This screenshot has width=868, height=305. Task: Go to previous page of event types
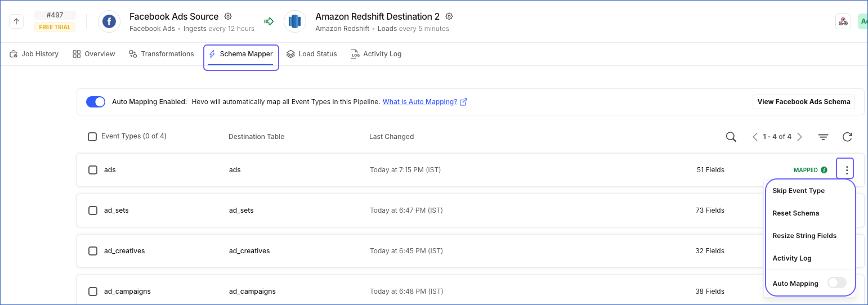(x=755, y=137)
